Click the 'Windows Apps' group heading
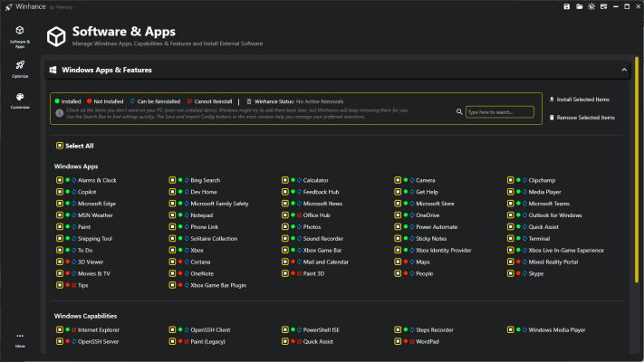Image resolution: width=644 pixels, height=362 pixels. pyautogui.click(x=76, y=167)
